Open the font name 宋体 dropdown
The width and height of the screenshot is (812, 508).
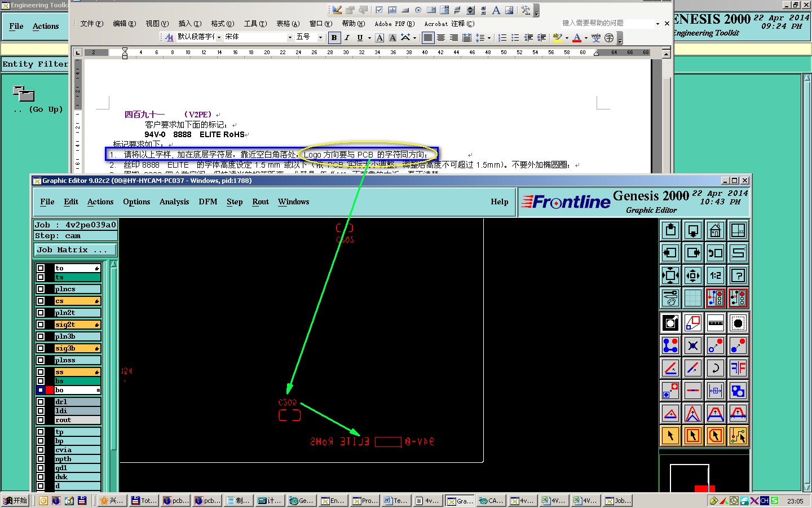[290, 37]
